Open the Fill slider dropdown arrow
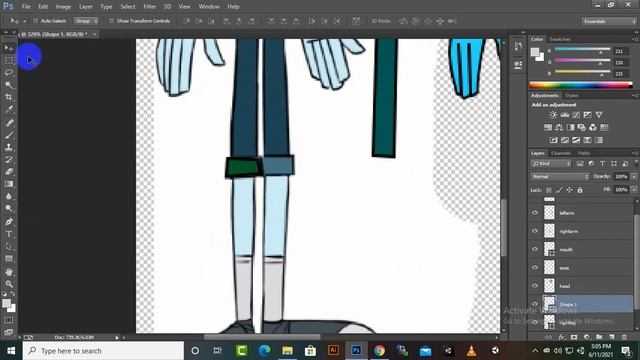The height and width of the screenshot is (360, 640). [x=634, y=190]
